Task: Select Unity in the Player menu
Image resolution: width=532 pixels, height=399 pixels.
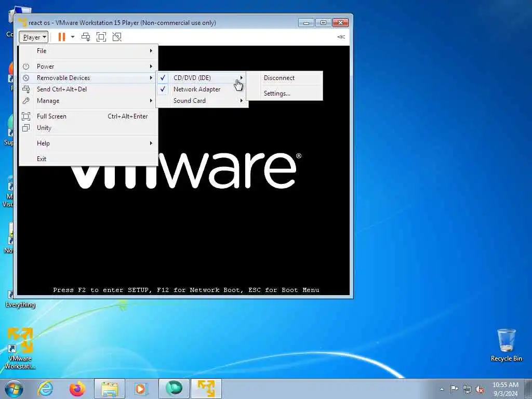Action: (x=89, y=128)
